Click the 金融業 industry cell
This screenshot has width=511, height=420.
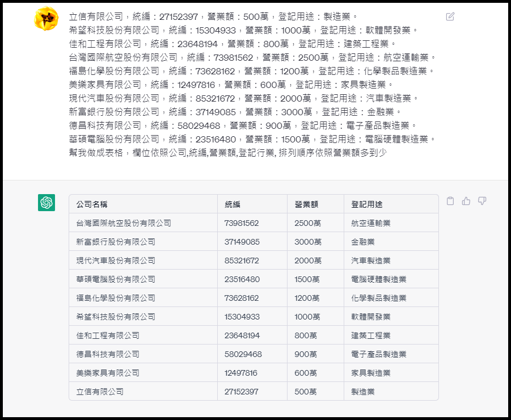(391, 242)
